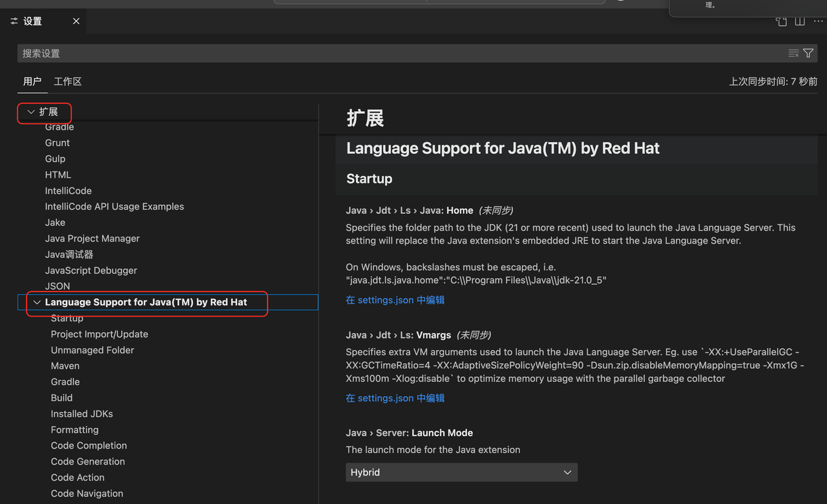Collapse the 扩展 section in the tree
The image size is (827, 504).
[31, 112]
